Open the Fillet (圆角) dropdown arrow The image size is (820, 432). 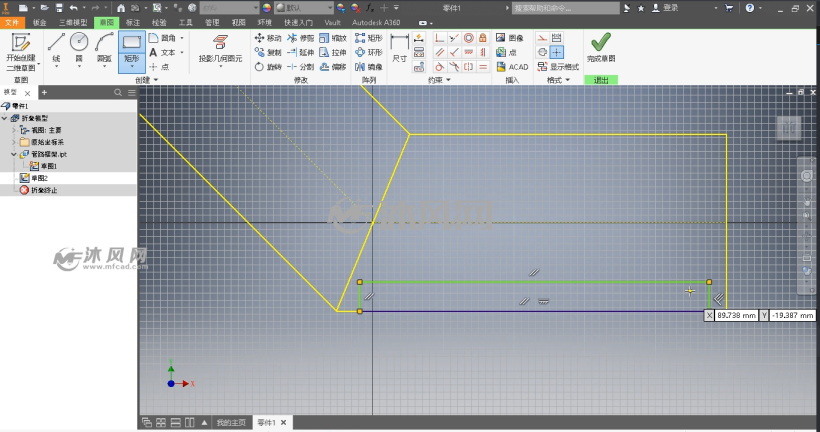pyautogui.click(x=182, y=38)
